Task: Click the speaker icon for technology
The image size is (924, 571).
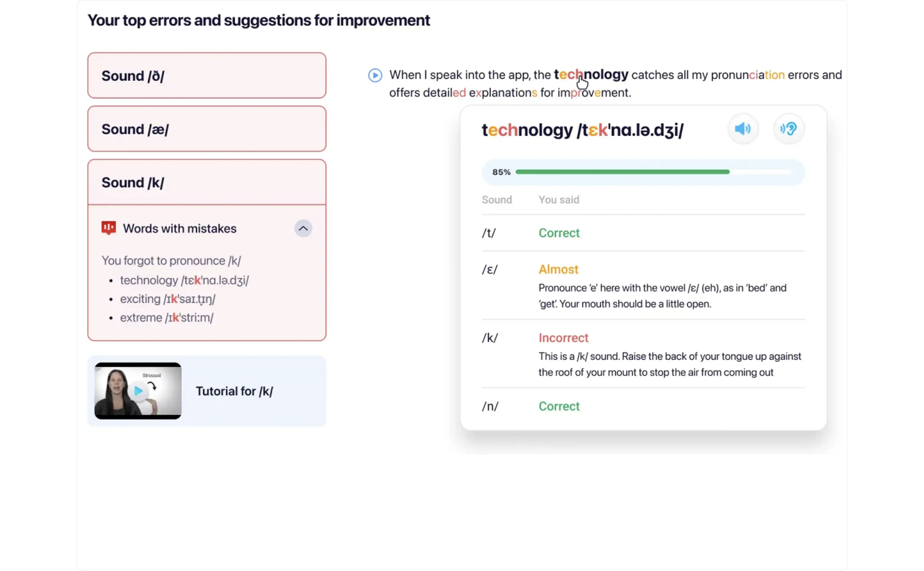Action: [x=742, y=129]
